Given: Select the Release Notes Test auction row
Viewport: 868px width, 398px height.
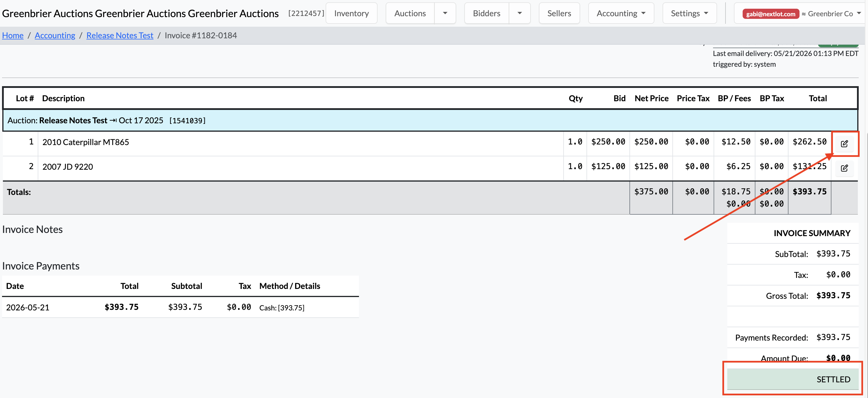Looking at the screenshot, I should point(430,120).
